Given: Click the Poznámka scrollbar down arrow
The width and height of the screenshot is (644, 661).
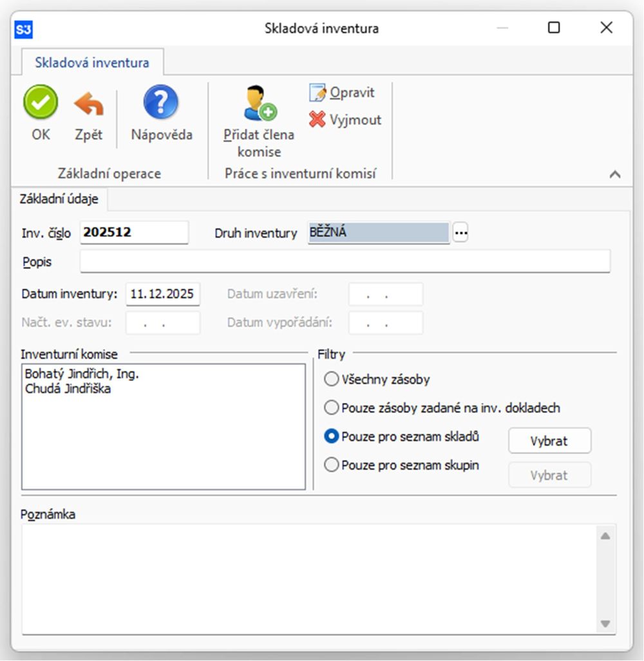Looking at the screenshot, I should coord(605,623).
